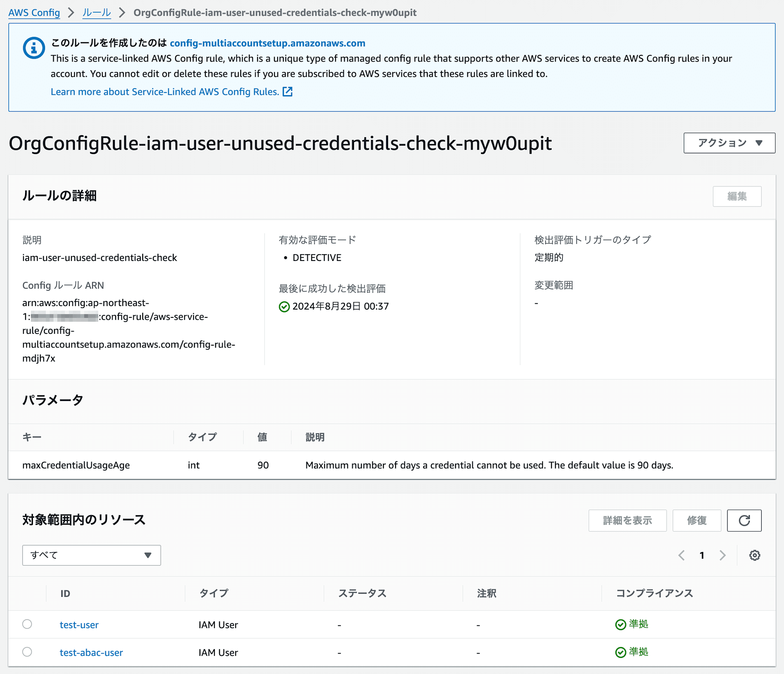This screenshot has height=674, width=784.
Task: Click the 修復 button
Action: (x=697, y=520)
